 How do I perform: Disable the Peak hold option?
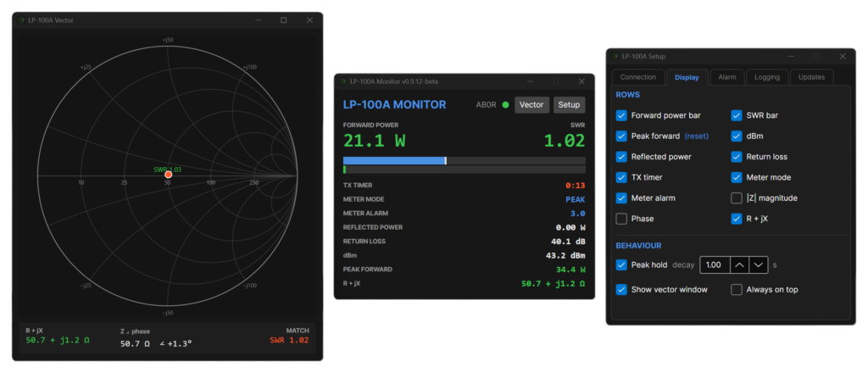click(x=621, y=264)
